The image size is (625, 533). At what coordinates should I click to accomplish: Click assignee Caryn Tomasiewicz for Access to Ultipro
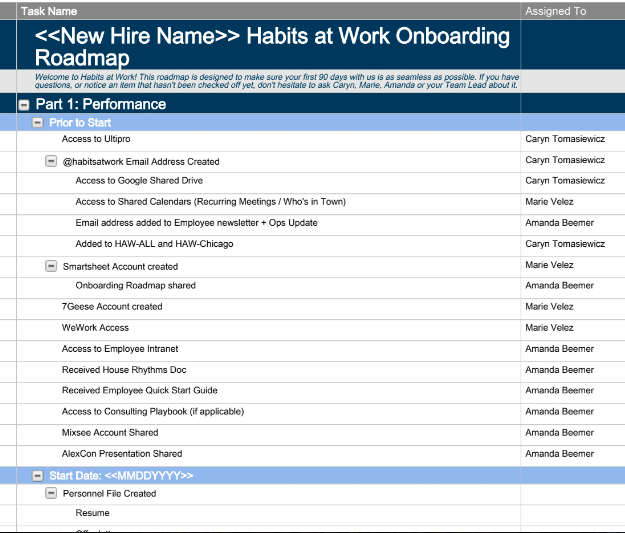565,139
